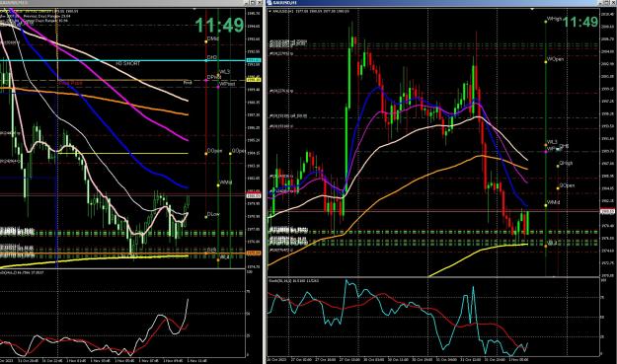Select the WHigh label in right chart
This screenshot has height=364, width=617.
click(554, 19)
